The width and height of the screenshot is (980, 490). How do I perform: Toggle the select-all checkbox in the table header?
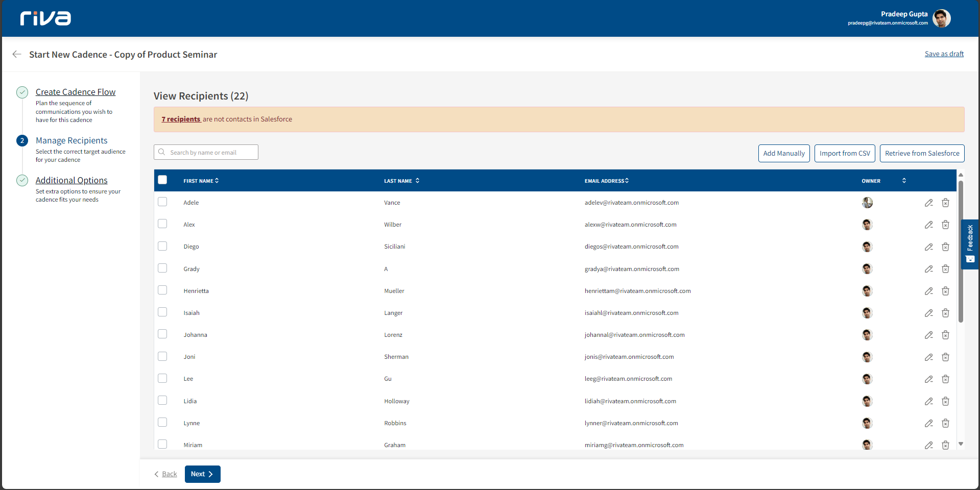[x=162, y=180]
